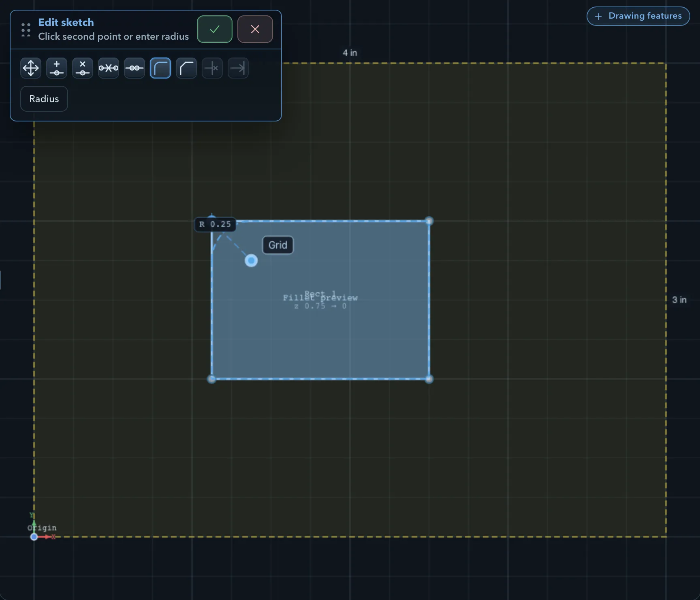Click the fillet preview radius handle
Viewport: 700px width, 600px height.
pyautogui.click(x=251, y=260)
